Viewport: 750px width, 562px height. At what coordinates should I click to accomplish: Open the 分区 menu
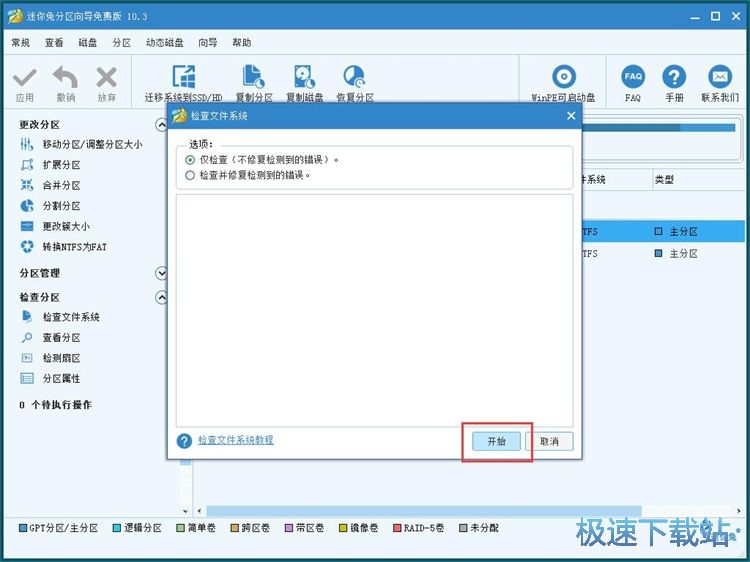tap(121, 43)
